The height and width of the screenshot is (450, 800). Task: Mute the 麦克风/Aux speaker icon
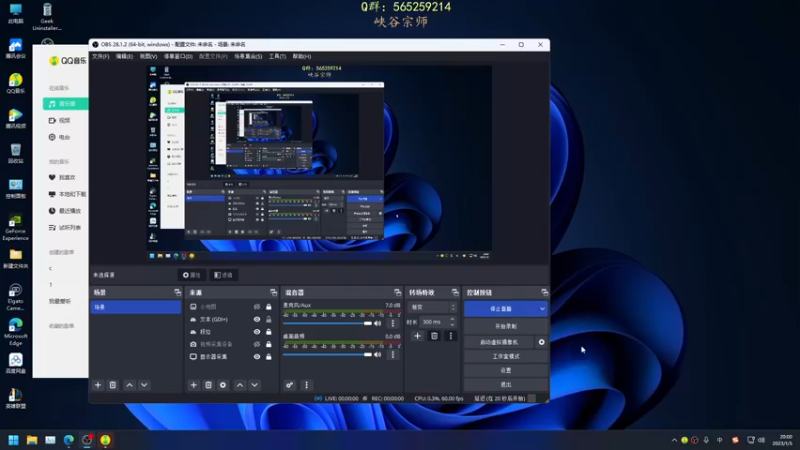378,323
